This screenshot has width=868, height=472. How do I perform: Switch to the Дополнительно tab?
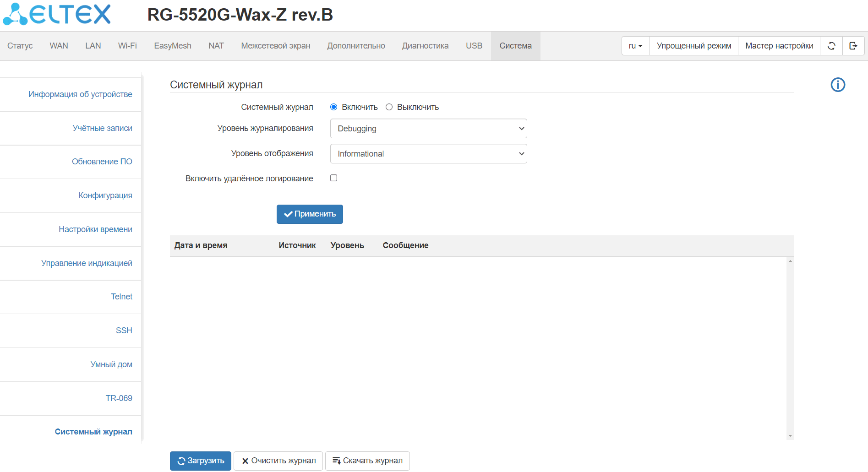point(356,46)
